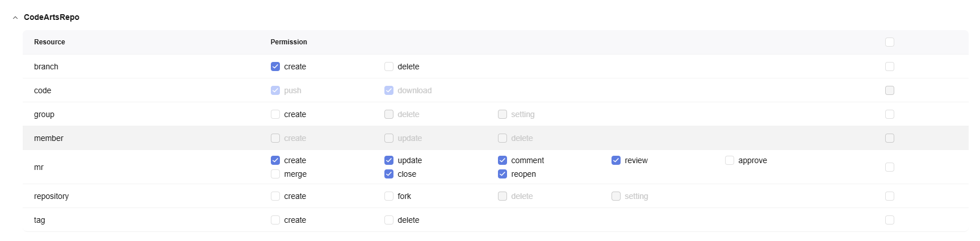
Task: Enable tag create permission
Action: point(275,220)
